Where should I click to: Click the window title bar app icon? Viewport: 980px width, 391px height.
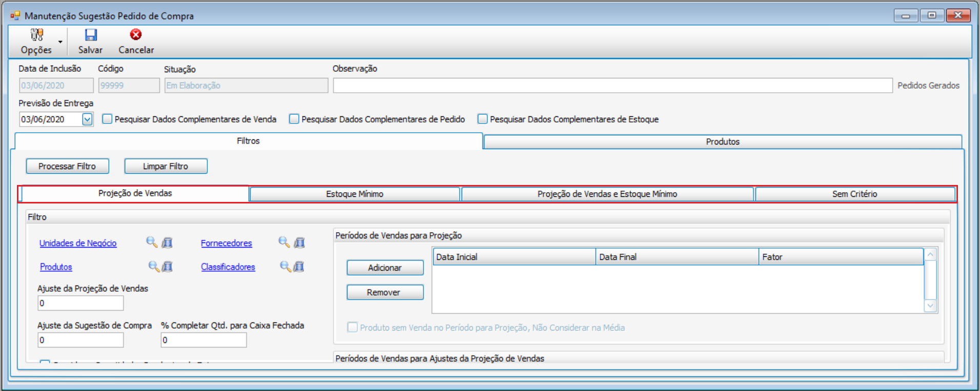click(x=15, y=15)
